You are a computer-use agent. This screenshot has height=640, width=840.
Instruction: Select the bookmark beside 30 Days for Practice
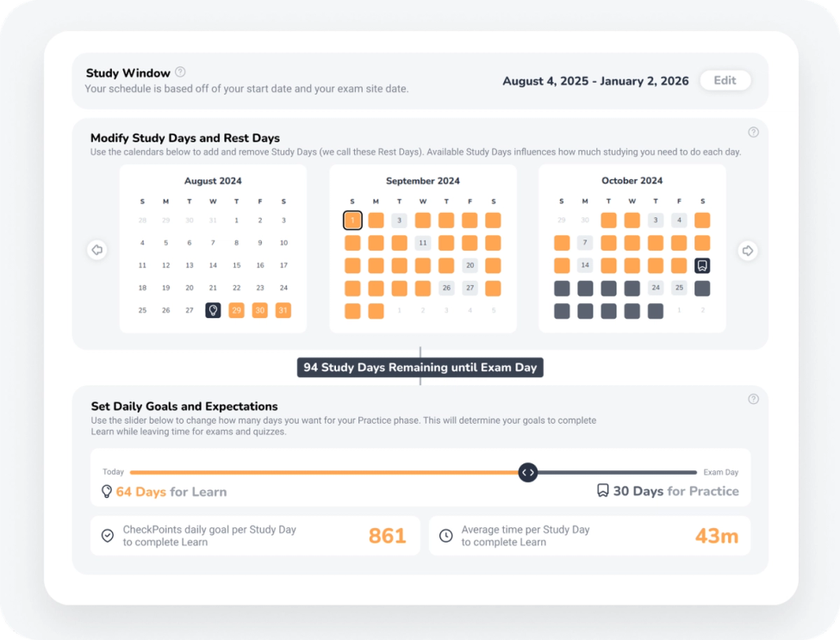(x=602, y=491)
